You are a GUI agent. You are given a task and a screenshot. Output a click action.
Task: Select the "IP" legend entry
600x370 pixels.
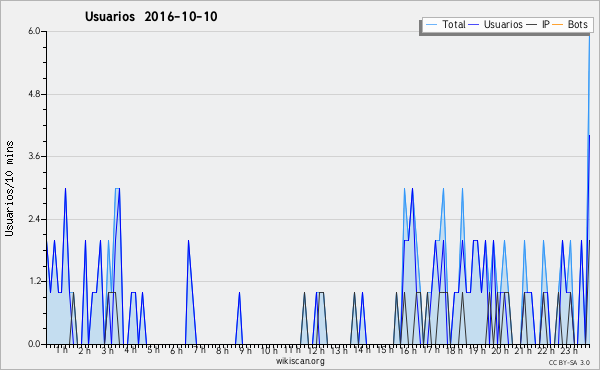(x=546, y=25)
